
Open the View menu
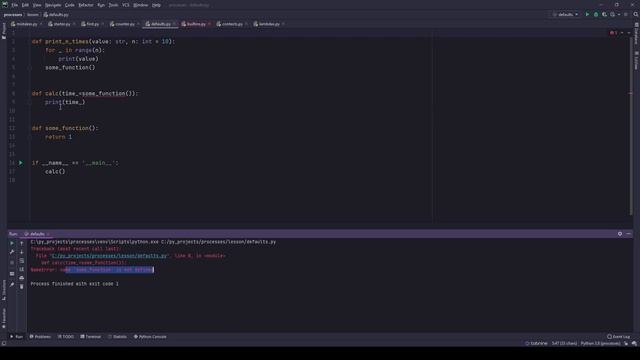[37, 5]
